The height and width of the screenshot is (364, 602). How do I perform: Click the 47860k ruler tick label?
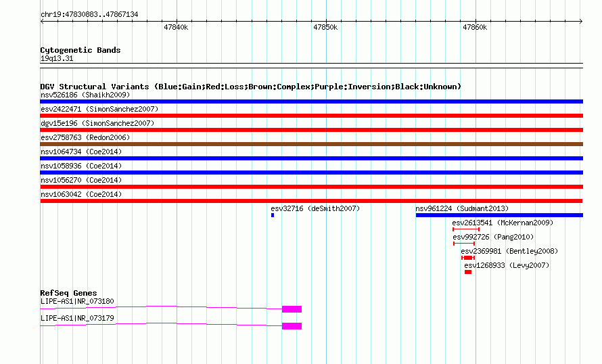point(475,28)
